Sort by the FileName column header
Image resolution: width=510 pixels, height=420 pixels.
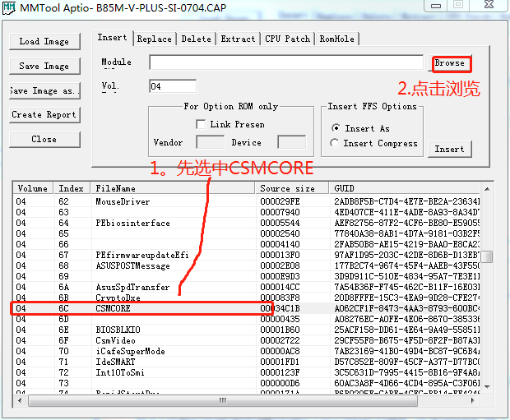pyautogui.click(x=173, y=188)
